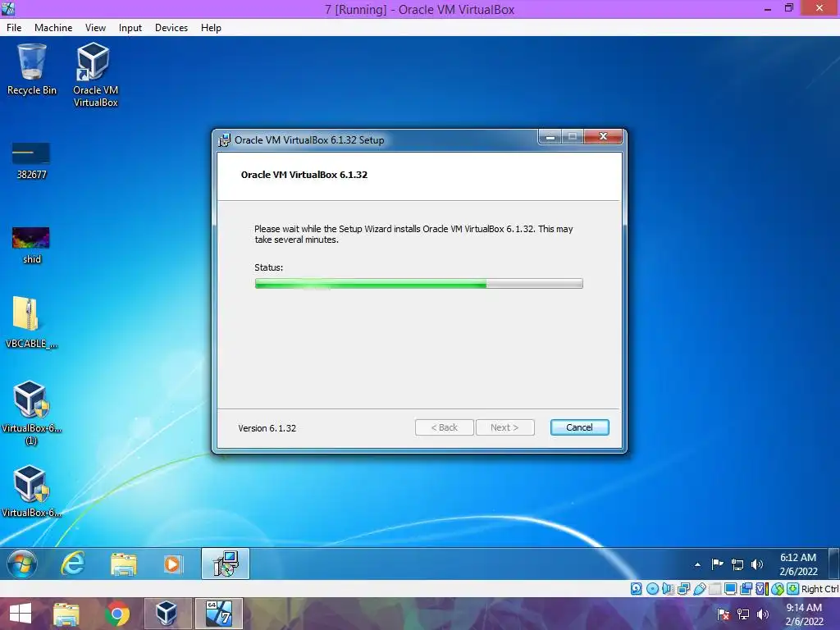Select the VBCABLE zip folder icon
Viewport: 840px width, 630px height.
point(32,322)
